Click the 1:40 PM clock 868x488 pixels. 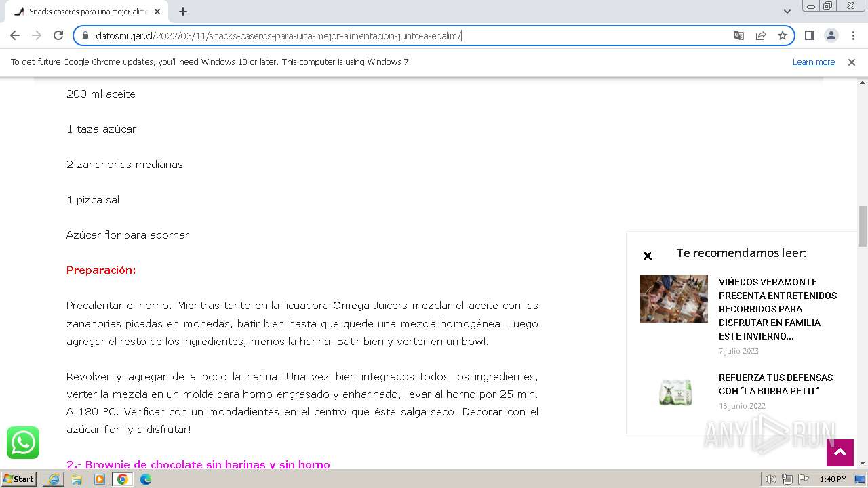[833, 479]
